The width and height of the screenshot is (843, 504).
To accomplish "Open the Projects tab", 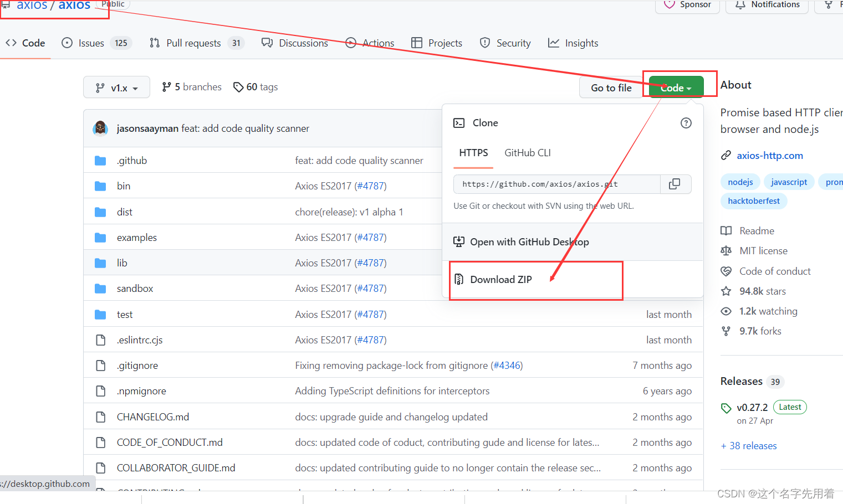I will click(437, 43).
